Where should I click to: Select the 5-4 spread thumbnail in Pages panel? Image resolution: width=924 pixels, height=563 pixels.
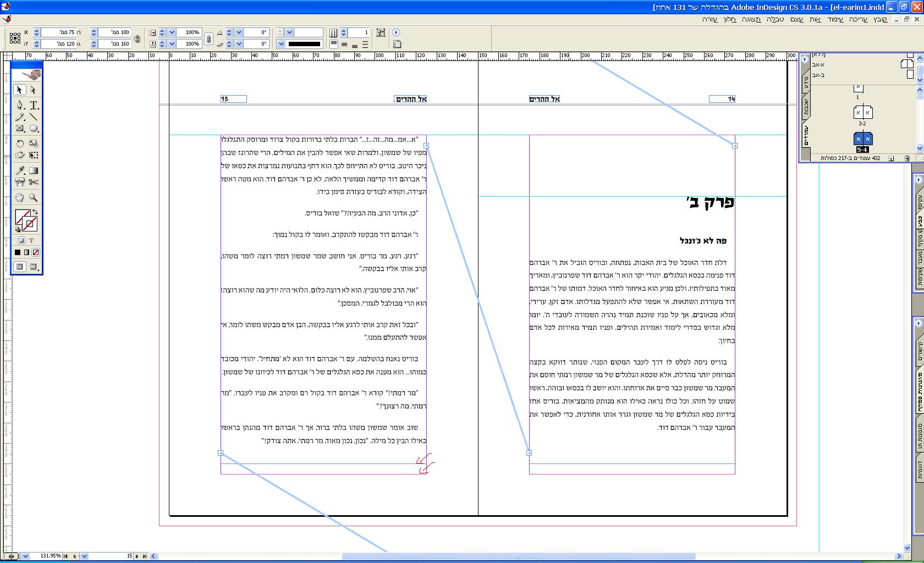tap(862, 139)
